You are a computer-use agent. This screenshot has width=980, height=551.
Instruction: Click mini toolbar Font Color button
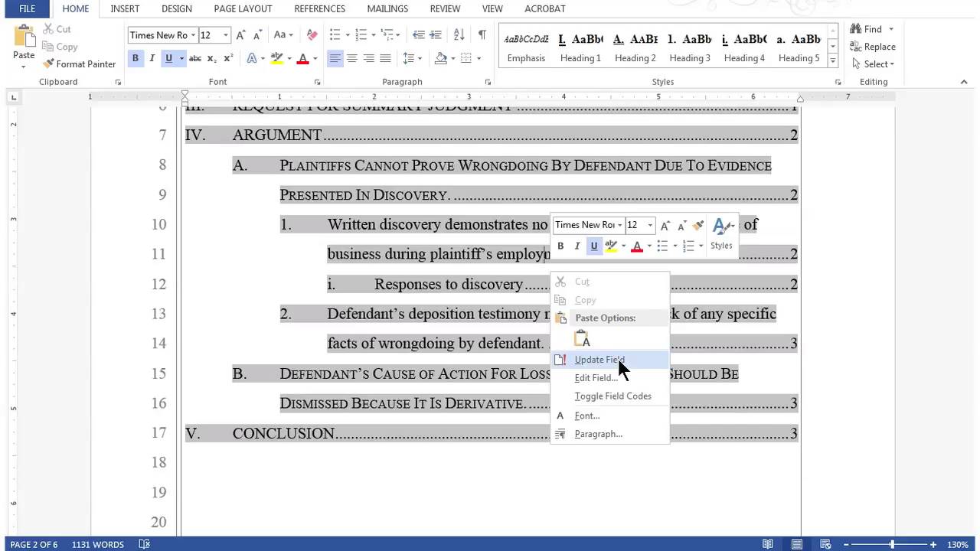point(636,246)
